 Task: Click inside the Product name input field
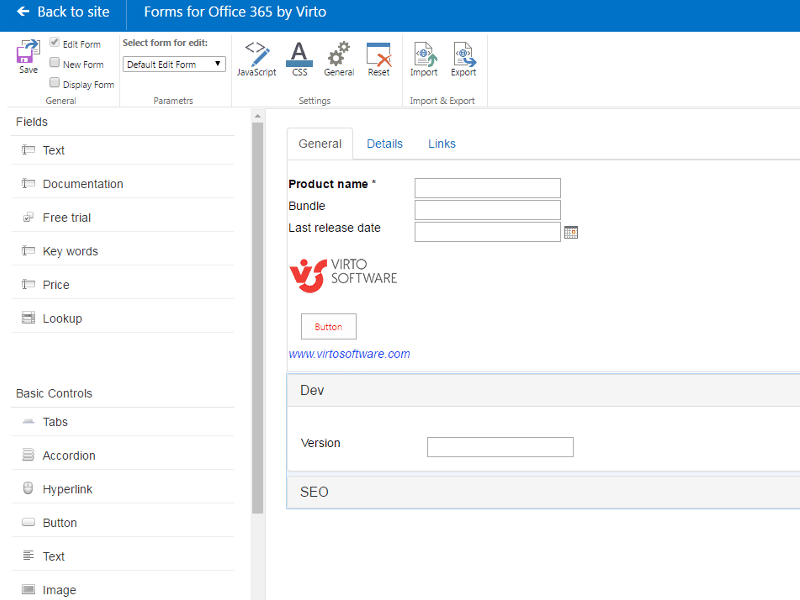click(x=487, y=187)
